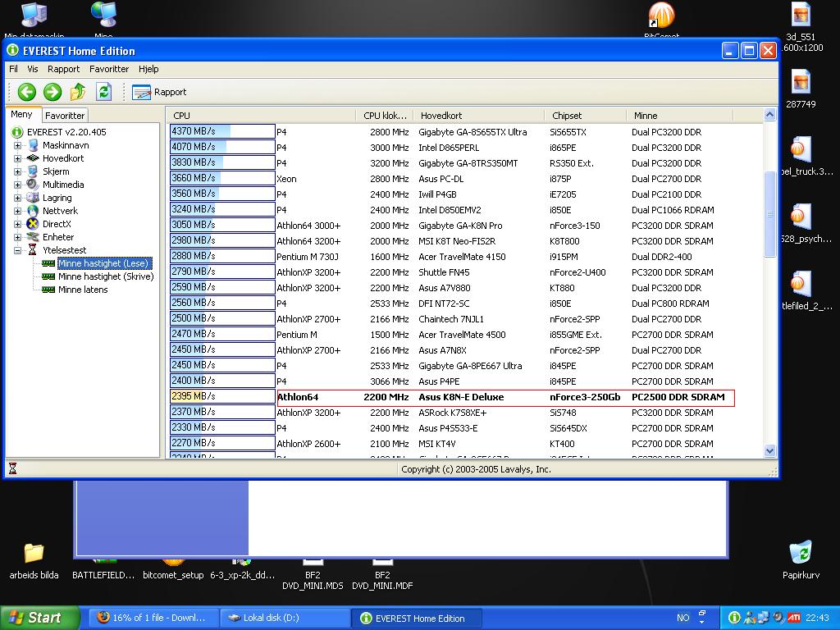
Task: Collapse the Ytelsestest tree node
Action: pyautogui.click(x=18, y=250)
